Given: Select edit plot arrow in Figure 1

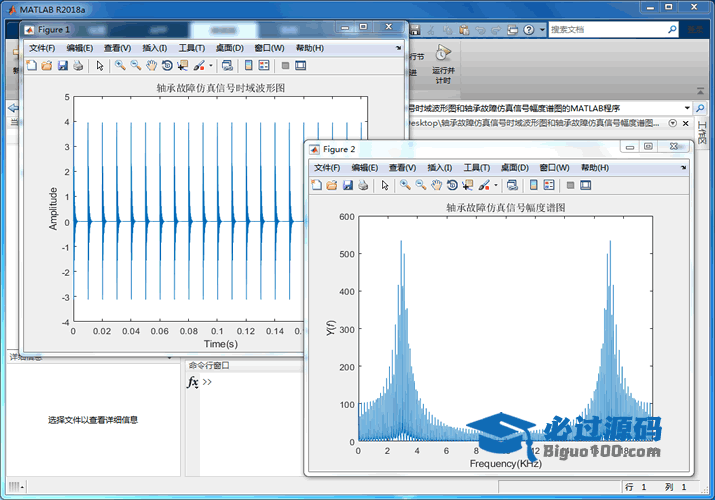Looking at the screenshot, I should (x=100, y=66).
